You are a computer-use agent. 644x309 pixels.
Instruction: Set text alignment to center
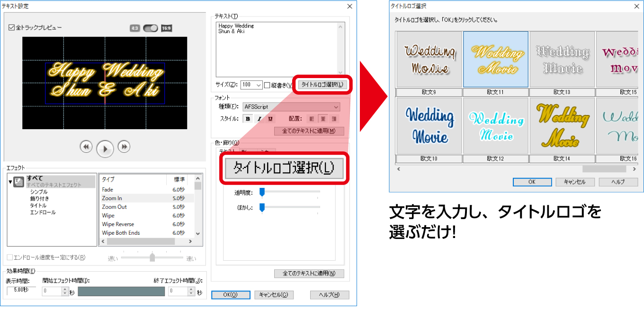click(322, 119)
